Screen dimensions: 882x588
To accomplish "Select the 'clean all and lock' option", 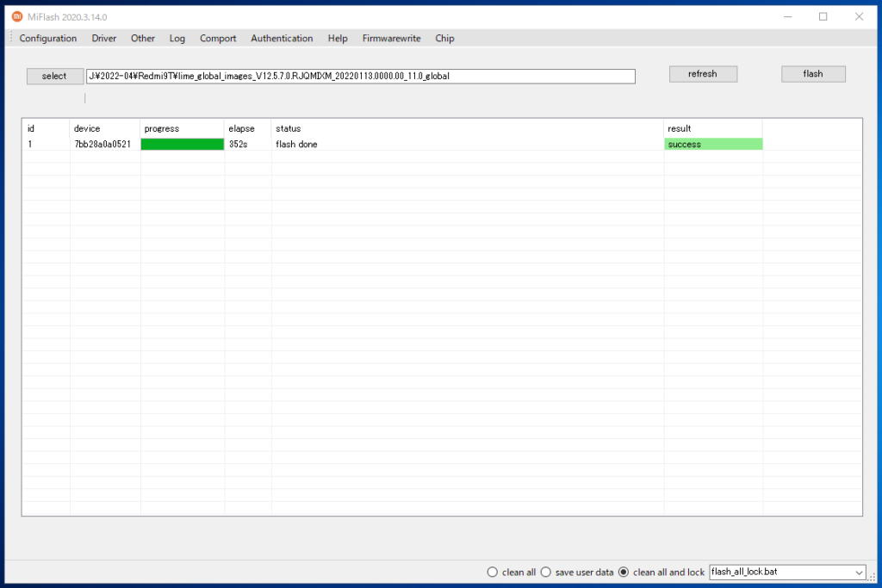I will (623, 572).
